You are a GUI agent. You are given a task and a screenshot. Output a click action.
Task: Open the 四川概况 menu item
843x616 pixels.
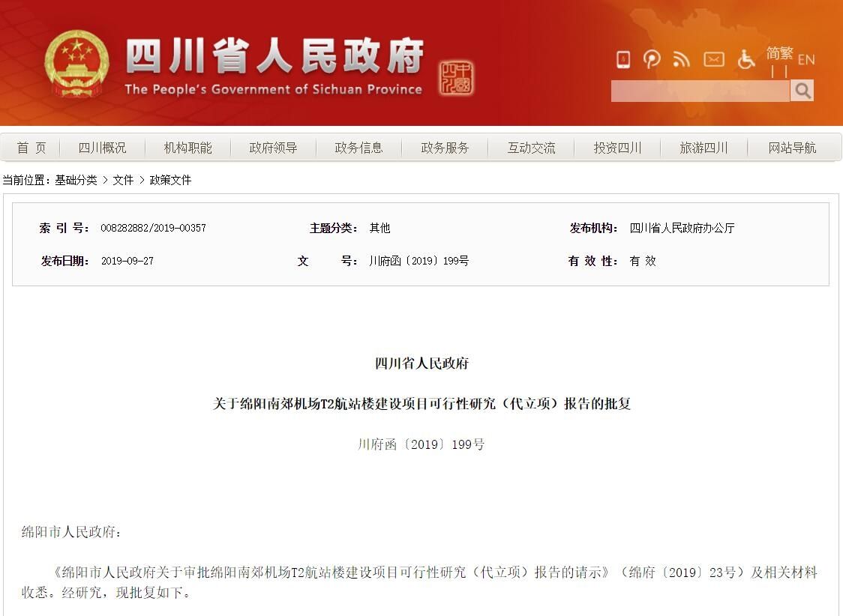[x=102, y=148]
